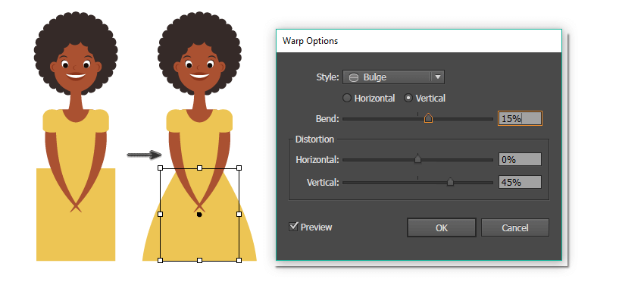Click the bottom-right bounding box handle
This screenshot has width=644, height=301.
point(239,260)
